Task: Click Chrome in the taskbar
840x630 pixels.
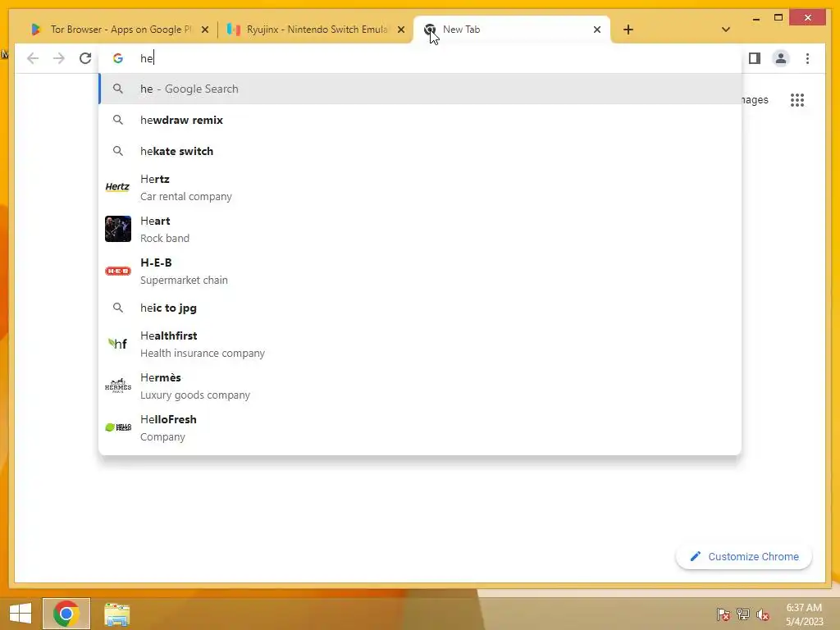Action: 66,614
